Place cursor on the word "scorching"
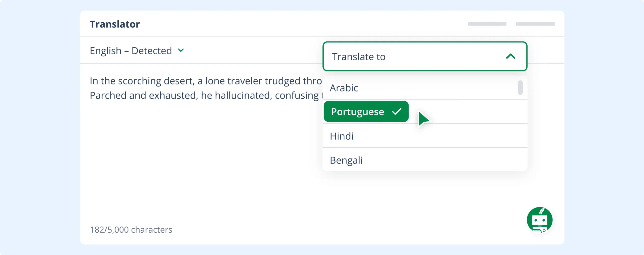644x255 pixels. pyautogui.click(x=140, y=81)
